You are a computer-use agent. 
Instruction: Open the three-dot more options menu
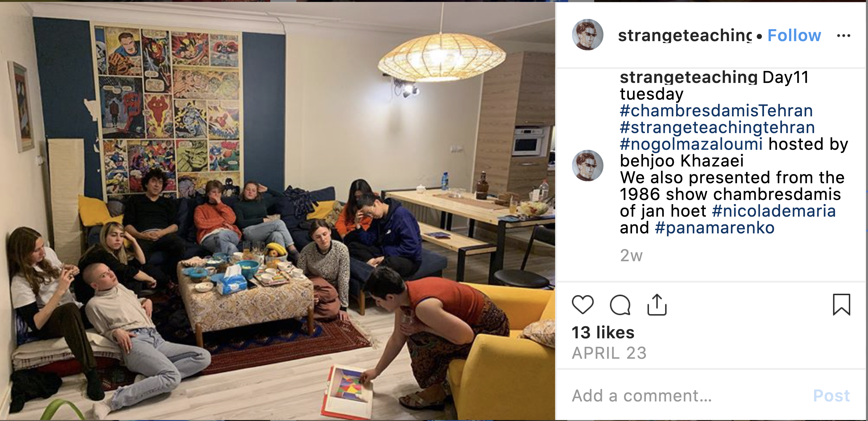(843, 35)
